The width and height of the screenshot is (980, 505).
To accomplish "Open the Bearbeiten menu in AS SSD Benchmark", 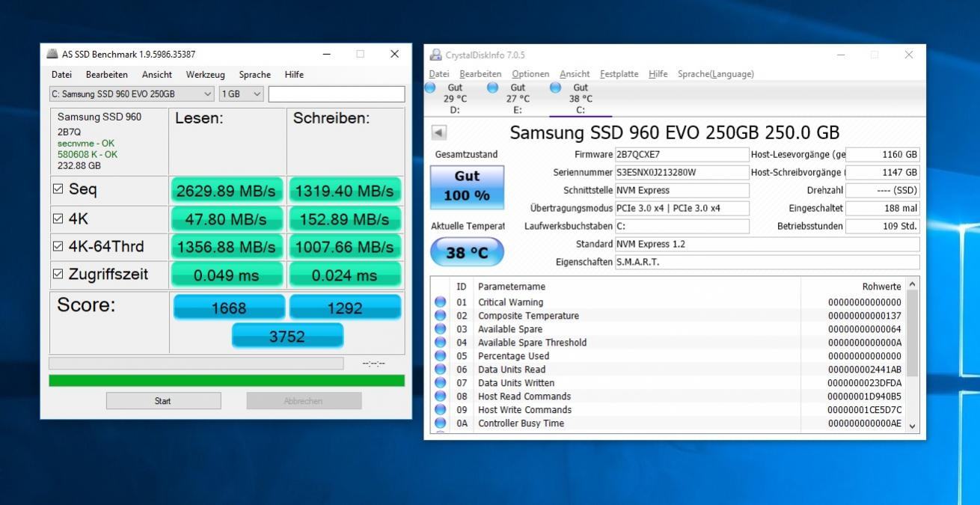I will pyautogui.click(x=107, y=75).
